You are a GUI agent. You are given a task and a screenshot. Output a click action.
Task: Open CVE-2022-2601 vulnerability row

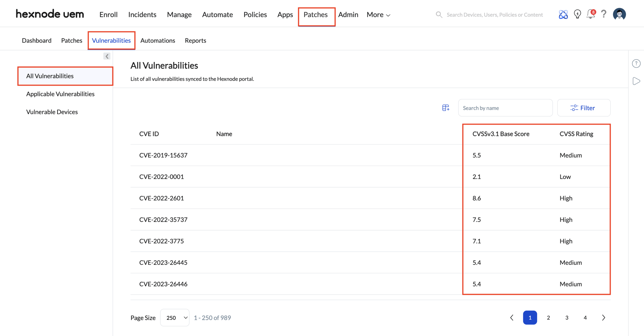162,198
